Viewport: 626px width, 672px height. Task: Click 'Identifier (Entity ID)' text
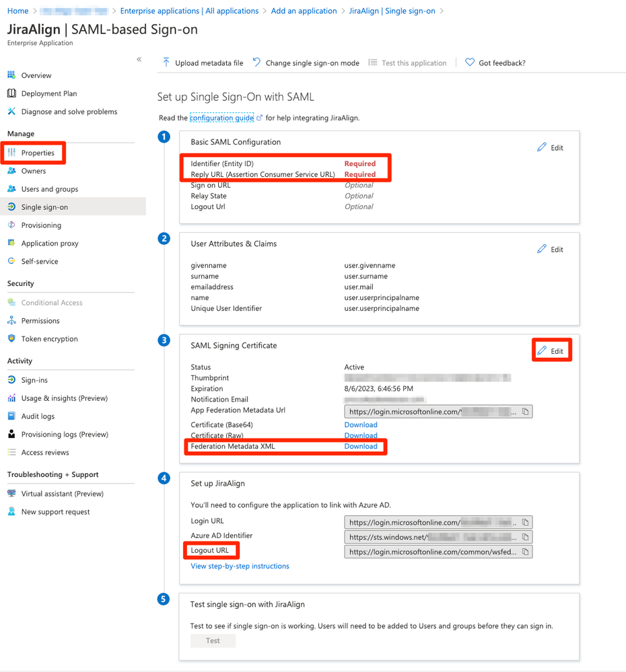pos(222,163)
